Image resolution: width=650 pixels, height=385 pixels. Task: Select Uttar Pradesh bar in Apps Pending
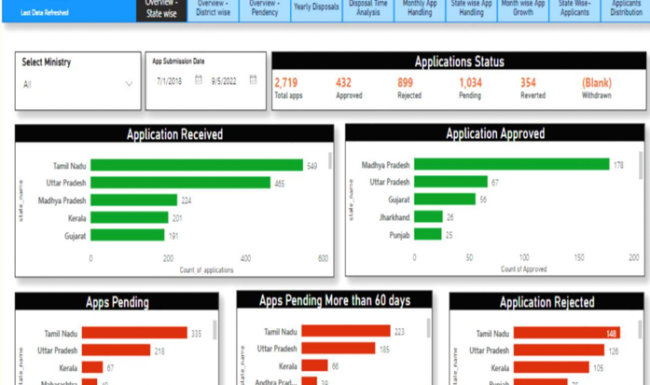[116, 350]
